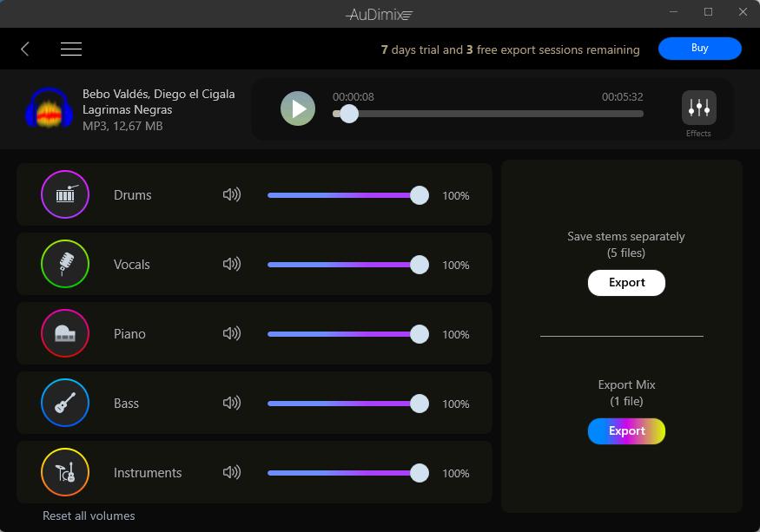This screenshot has width=760, height=532.
Task: Maximize the AuDimix window
Action: [x=708, y=12]
